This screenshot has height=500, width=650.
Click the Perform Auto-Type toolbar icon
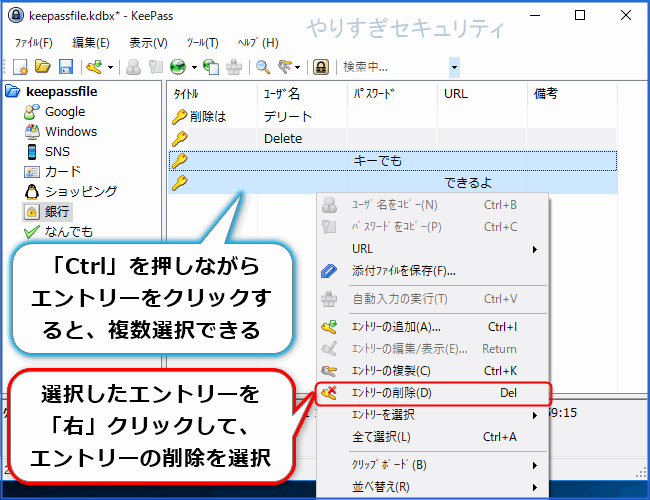[x=234, y=67]
